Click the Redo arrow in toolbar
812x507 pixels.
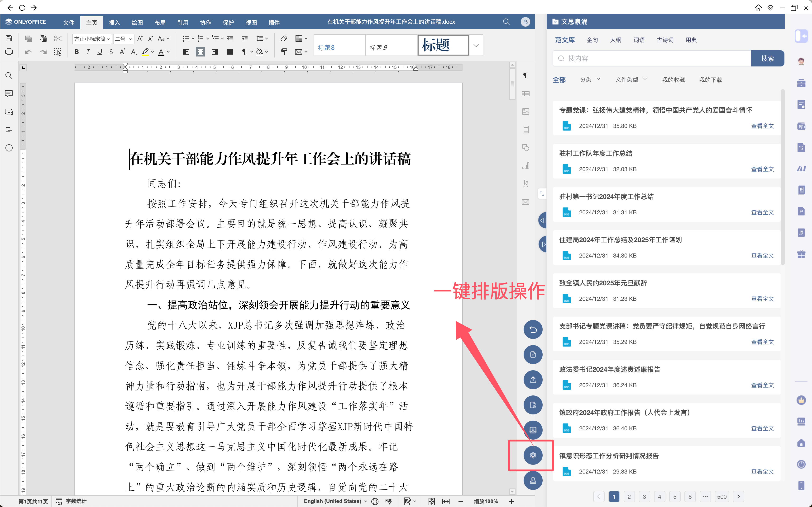coord(43,52)
